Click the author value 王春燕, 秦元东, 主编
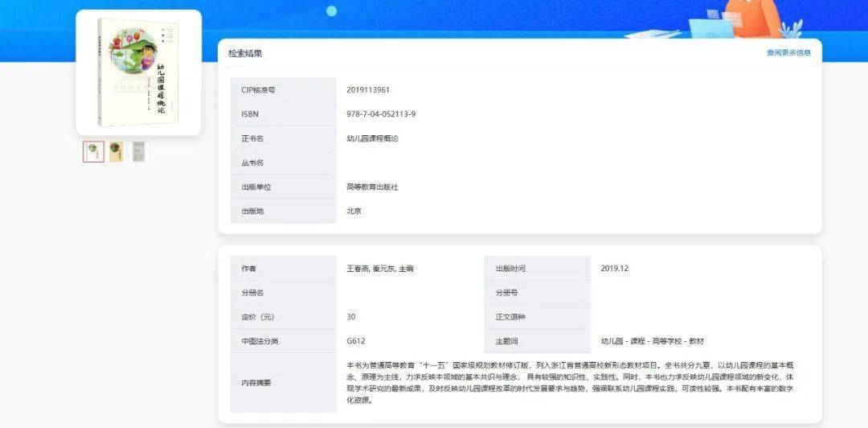Viewport: 868px width, 428px height. pyautogui.click(x=379, y=269)
